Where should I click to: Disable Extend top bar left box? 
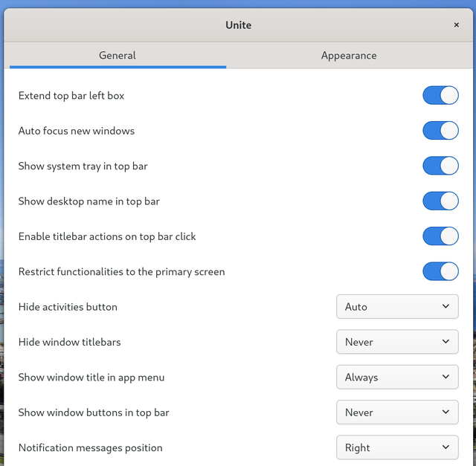pyautogui.click(x=440, y=96)
